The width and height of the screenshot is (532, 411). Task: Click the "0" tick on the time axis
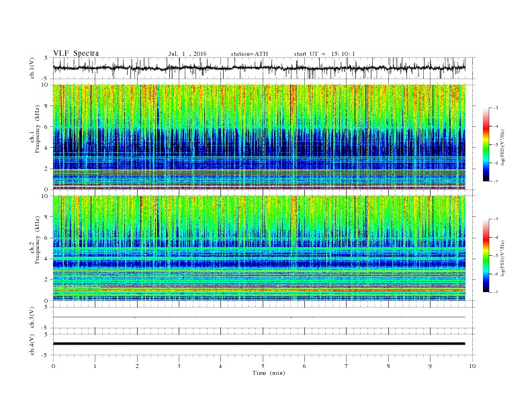click(x=53, y=366)
